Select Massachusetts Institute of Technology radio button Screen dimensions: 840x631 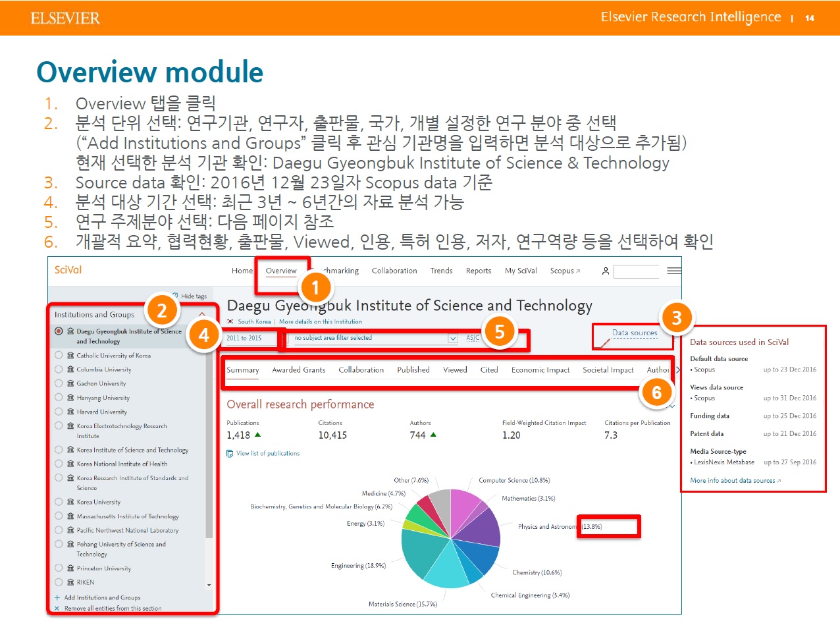(x=59, y=516)
